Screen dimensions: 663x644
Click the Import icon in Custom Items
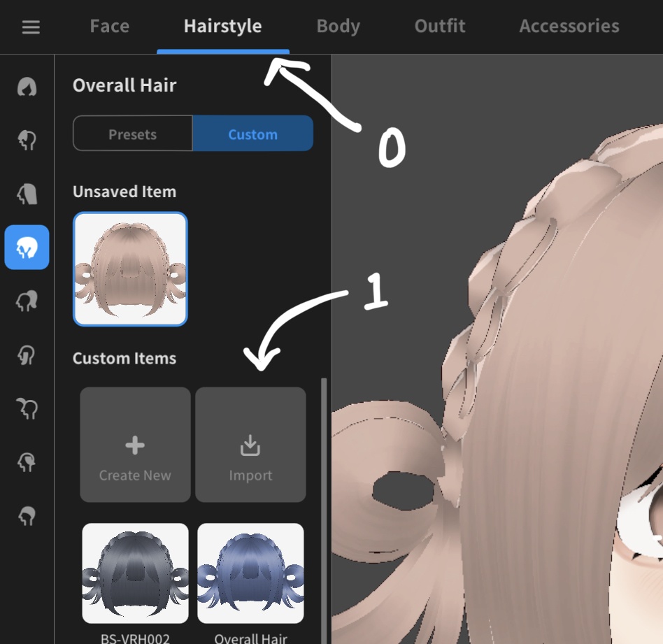click(x=250, y=444)
